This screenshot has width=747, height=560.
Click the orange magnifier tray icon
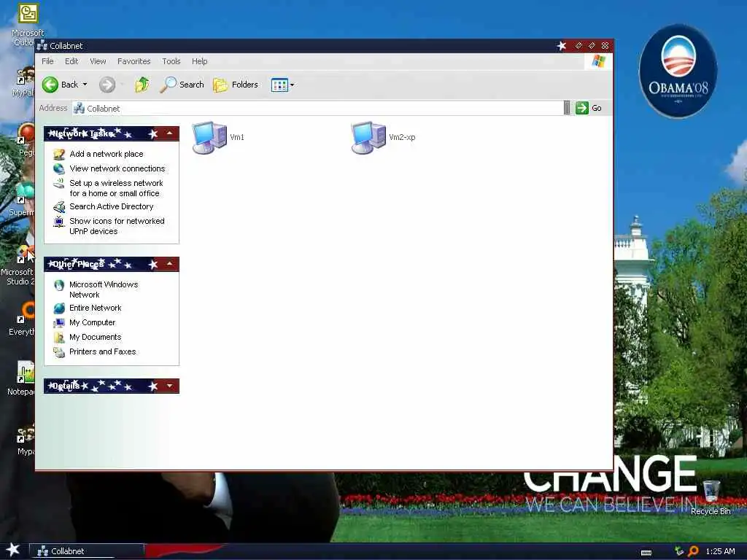[x=693, y=551]
